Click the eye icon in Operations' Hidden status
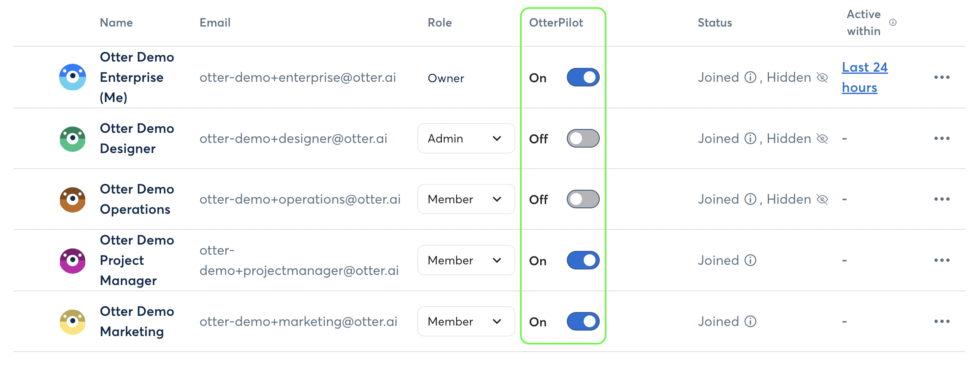 click(x=823, y=199)
